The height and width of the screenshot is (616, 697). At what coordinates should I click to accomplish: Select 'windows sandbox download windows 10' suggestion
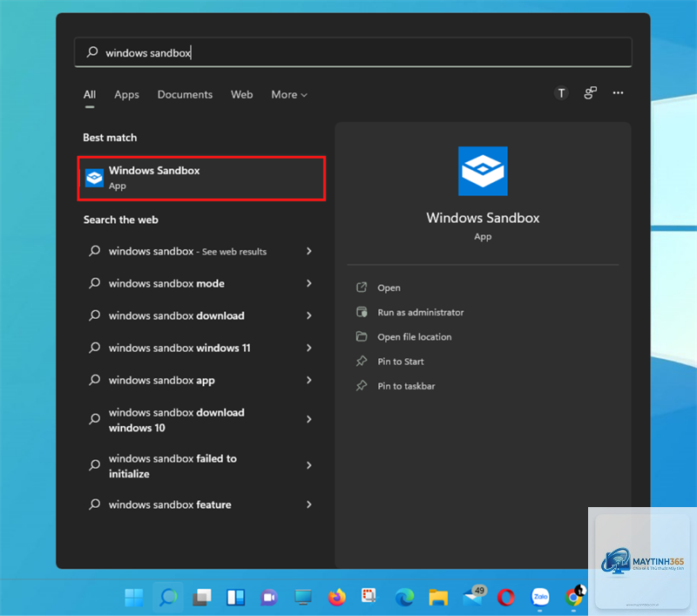[177, 420]
